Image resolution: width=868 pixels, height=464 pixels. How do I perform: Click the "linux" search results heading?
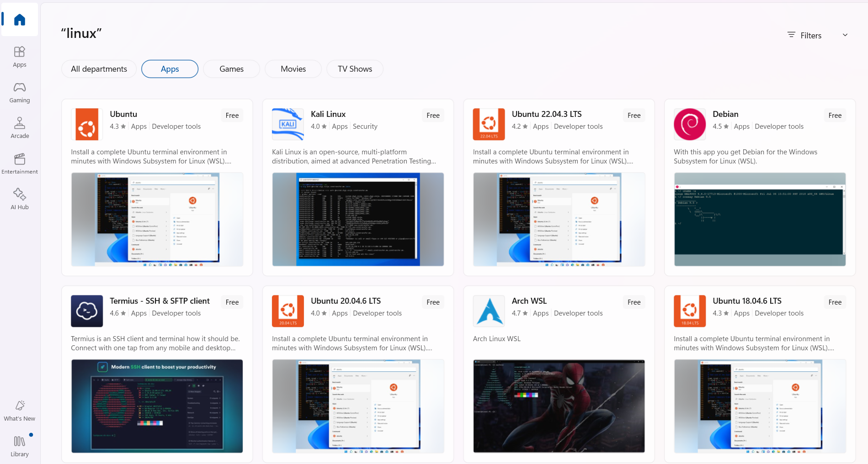(81, 33)
